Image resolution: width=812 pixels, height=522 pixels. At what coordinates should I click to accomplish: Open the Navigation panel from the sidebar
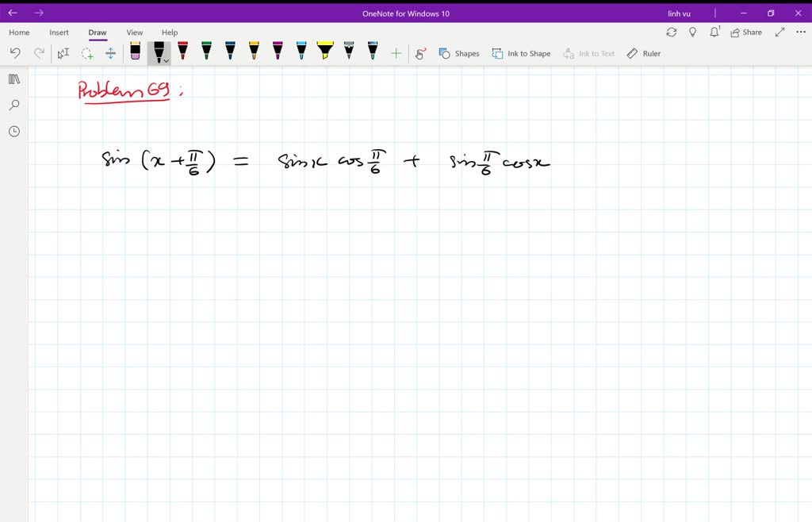click(13, 79)
